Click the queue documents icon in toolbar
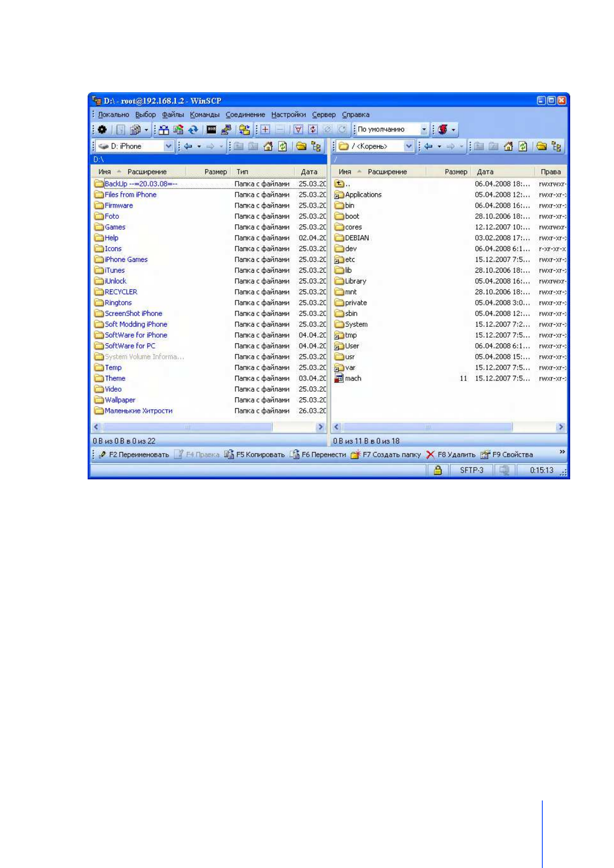The image size is (614, 868). [x=135, y=130]
